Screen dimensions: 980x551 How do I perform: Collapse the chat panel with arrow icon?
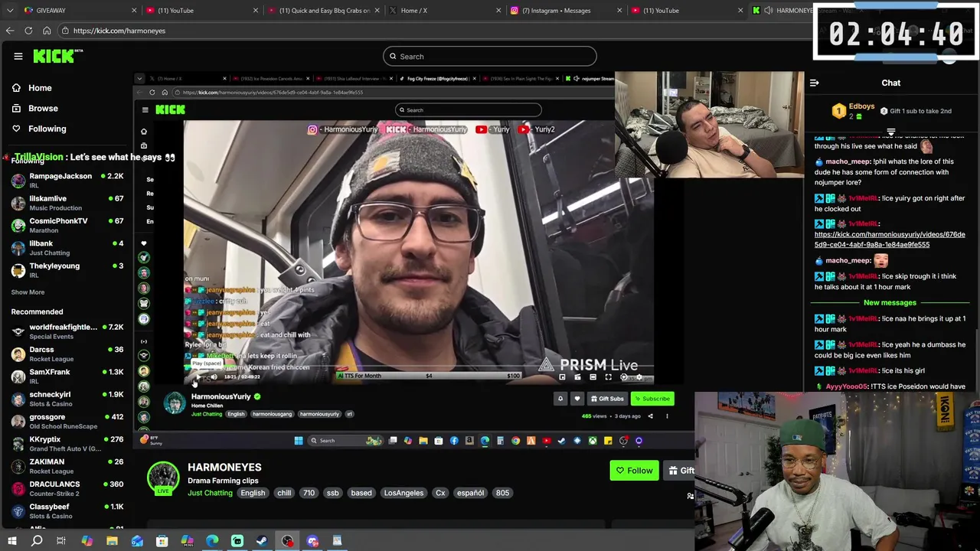[815, 83]
